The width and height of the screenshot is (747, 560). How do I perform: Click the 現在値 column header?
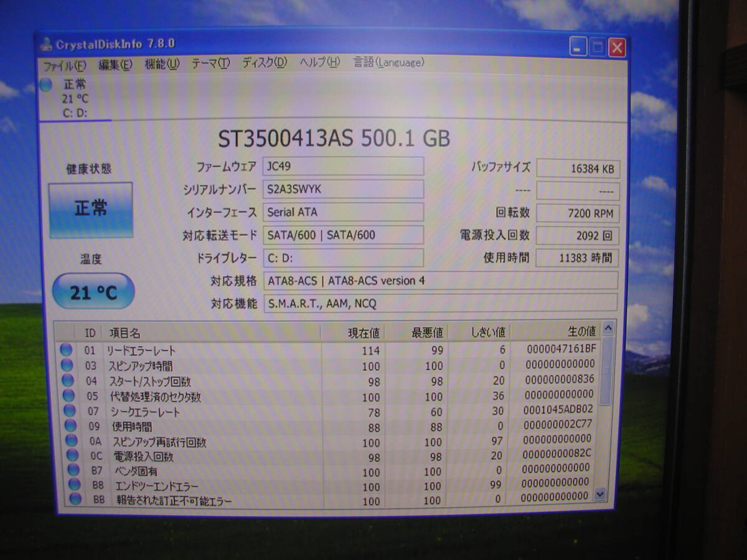coord(352,332)
